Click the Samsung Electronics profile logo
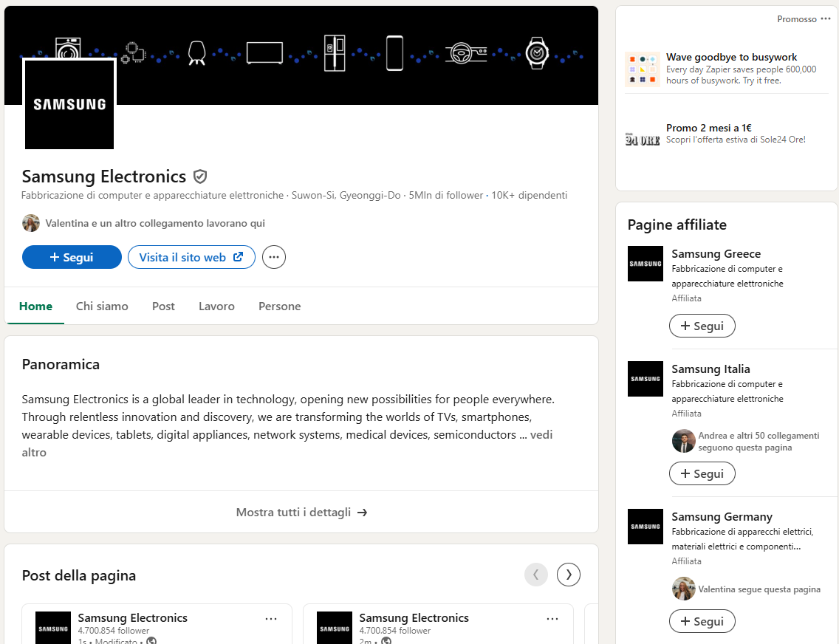 [x=69, y=104]
